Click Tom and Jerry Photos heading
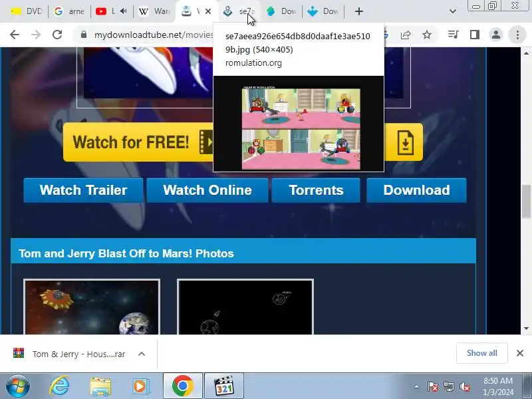532x399 pixels. click(126, 253)
